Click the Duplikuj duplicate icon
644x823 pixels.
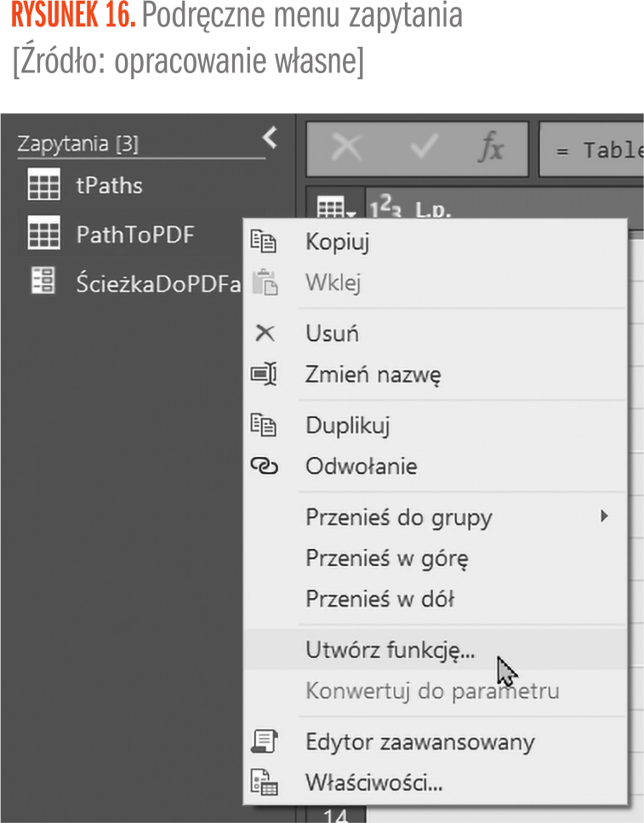pos(264,425)
